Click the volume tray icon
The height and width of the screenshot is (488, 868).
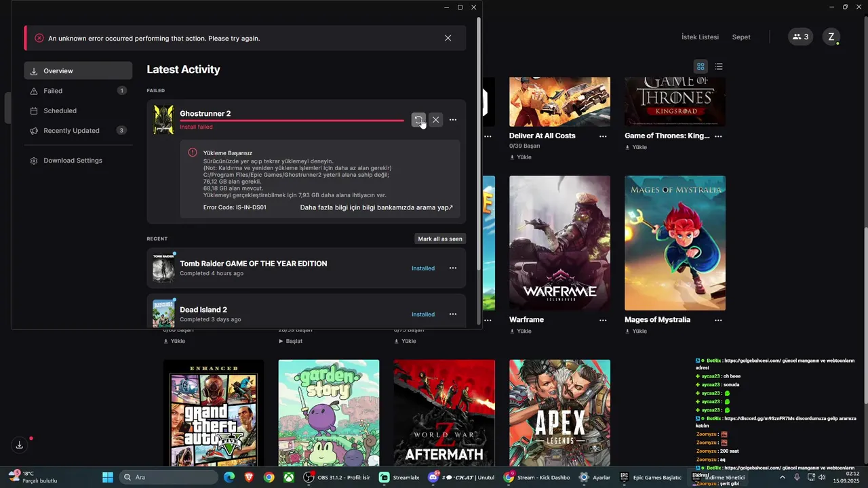tap(822, 477)
